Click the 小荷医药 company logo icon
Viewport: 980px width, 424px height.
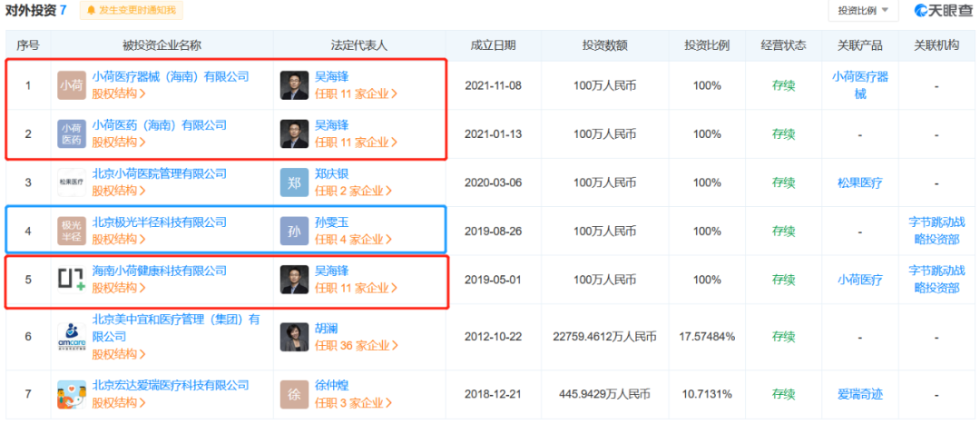click(72, 134)
